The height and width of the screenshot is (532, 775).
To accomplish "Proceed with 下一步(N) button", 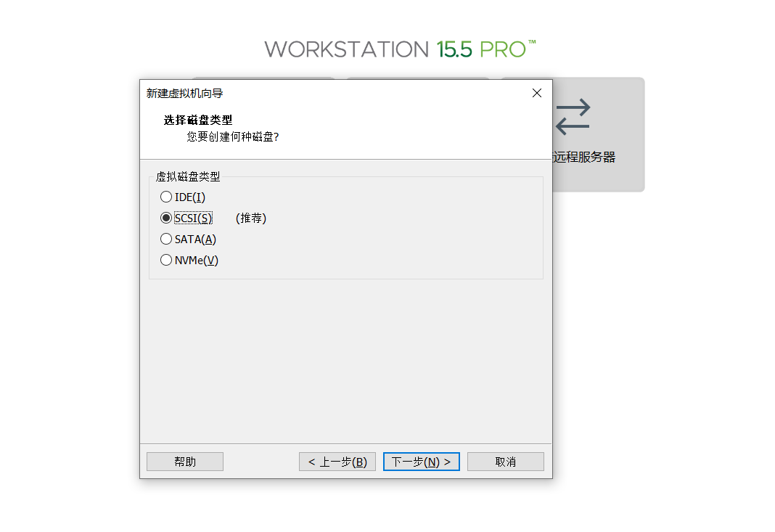I will [421, 462].
